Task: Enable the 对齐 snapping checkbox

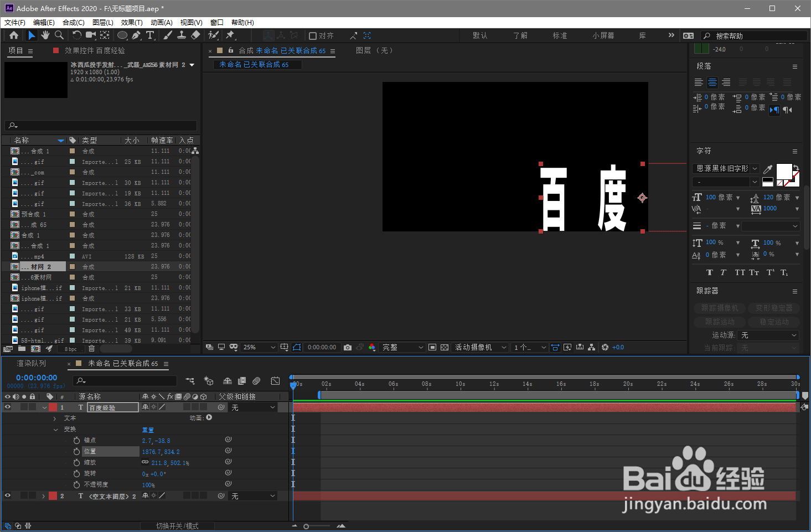Action: point(313,35)
